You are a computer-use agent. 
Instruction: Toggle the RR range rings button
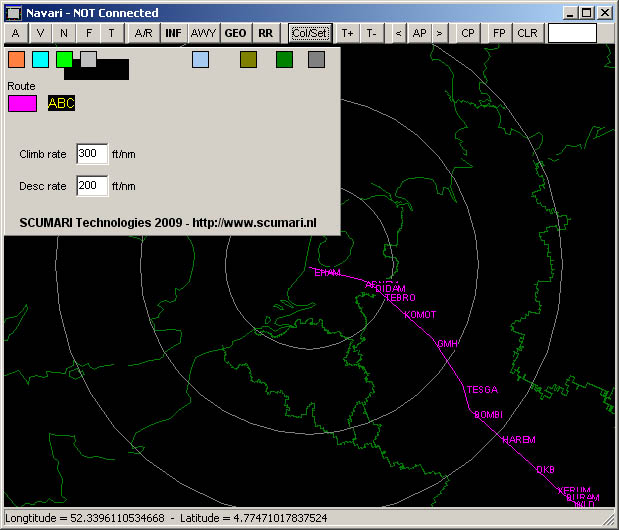click(x=265, y=33)
